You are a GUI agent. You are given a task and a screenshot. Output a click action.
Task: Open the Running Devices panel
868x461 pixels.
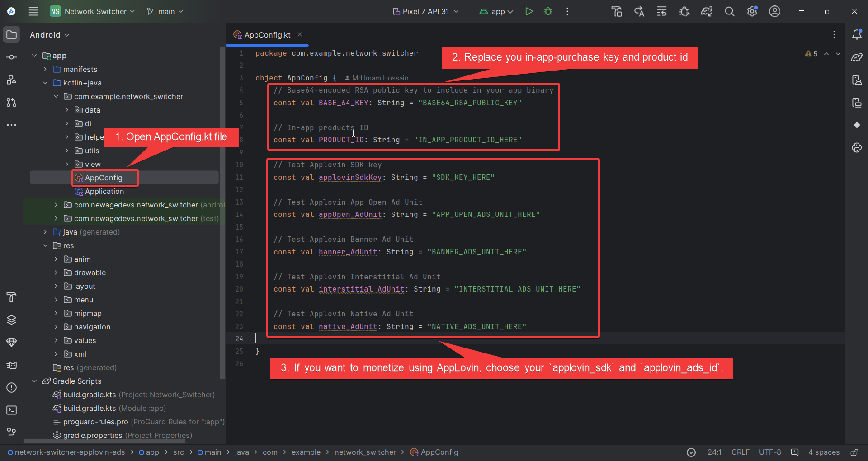click(858, 103)
